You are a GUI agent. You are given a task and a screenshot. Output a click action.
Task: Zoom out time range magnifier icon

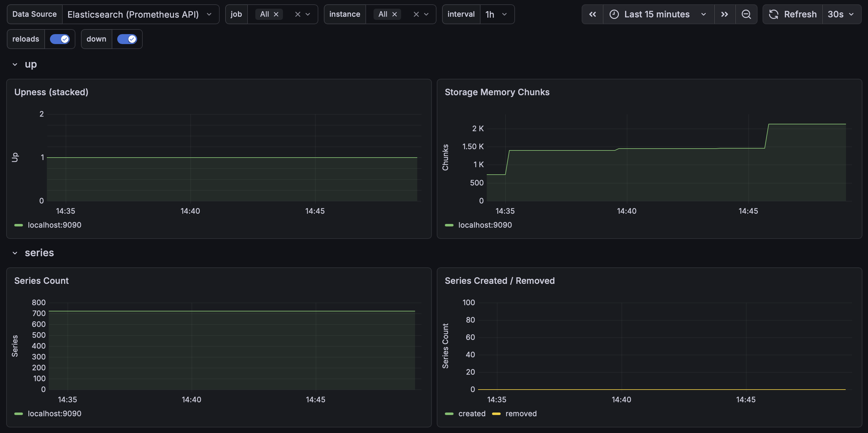(746, 14)
